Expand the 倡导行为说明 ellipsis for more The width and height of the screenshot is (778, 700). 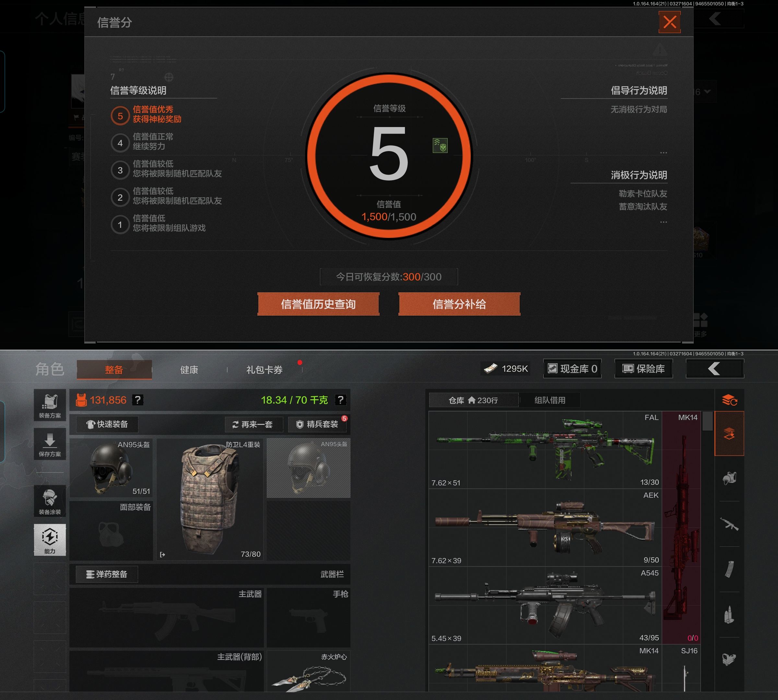663,153
